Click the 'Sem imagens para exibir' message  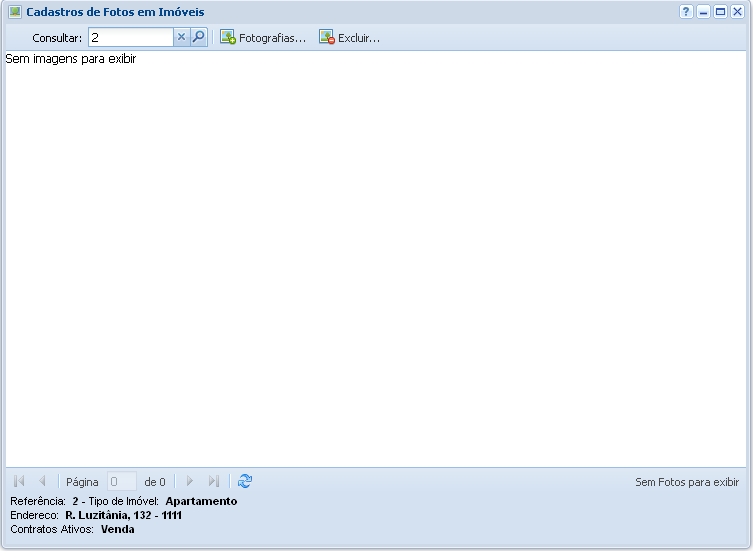70,59
